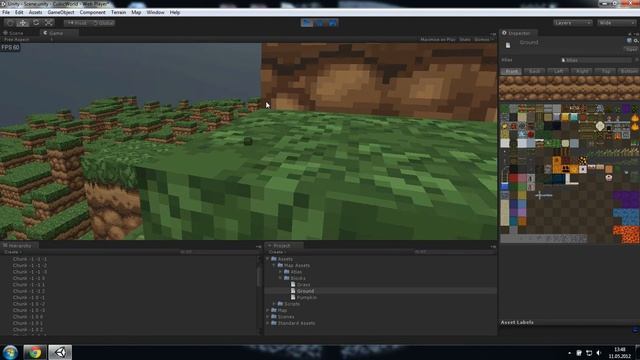Pick the pumpkin face tile in atlas
Image resolution: width=640 pixels, height=360 pixels.
[x=566, y=168]
